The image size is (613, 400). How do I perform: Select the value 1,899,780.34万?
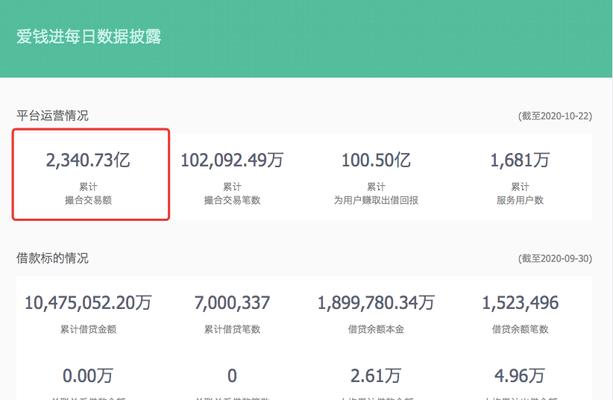click(376, 303)
